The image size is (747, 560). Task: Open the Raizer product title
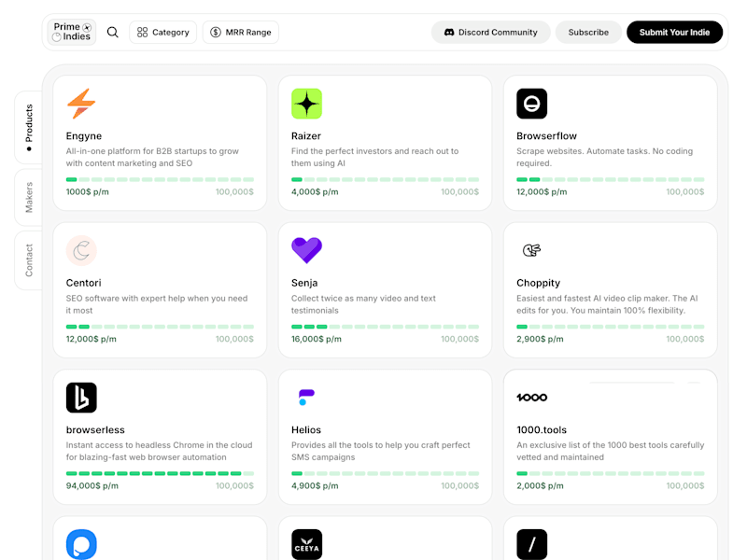(306, 136)
